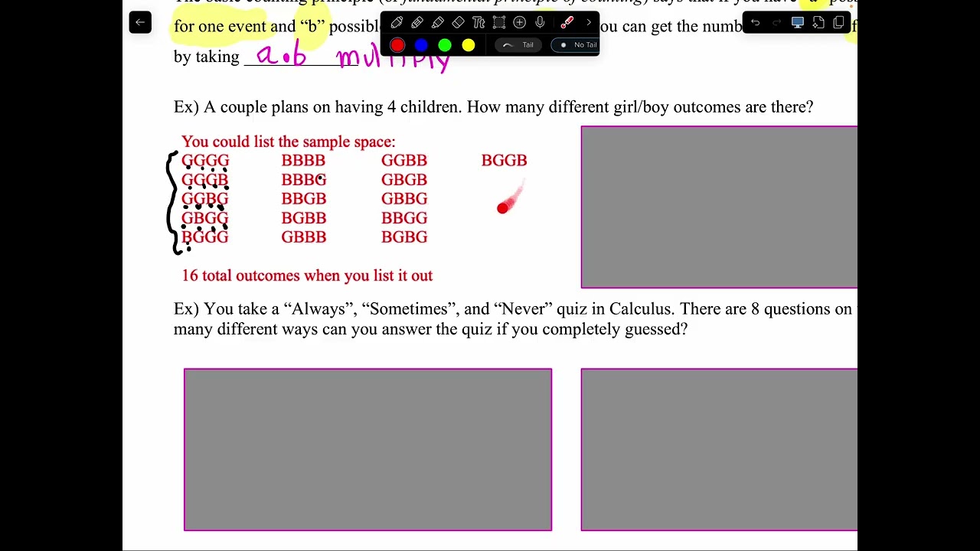Open the add/insert plus tool
The height and width of the screenshot is (551, 980).
tap(520, 23)
